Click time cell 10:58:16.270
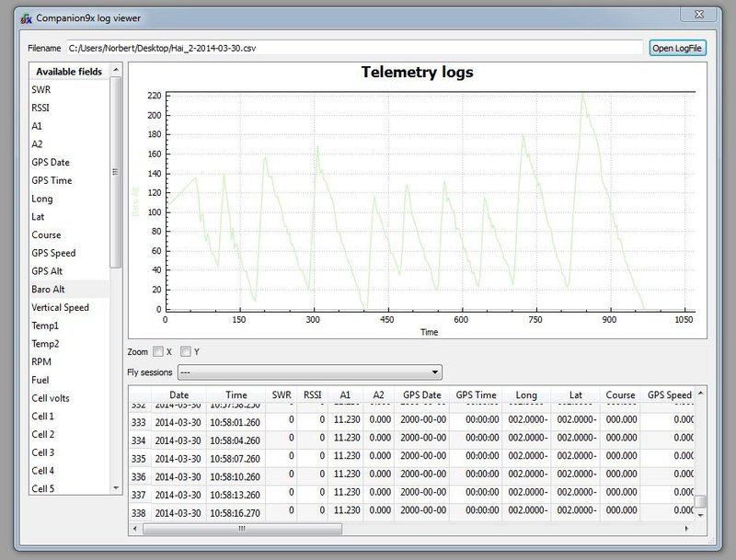This screenshot has width=736, height=560. 236,512
